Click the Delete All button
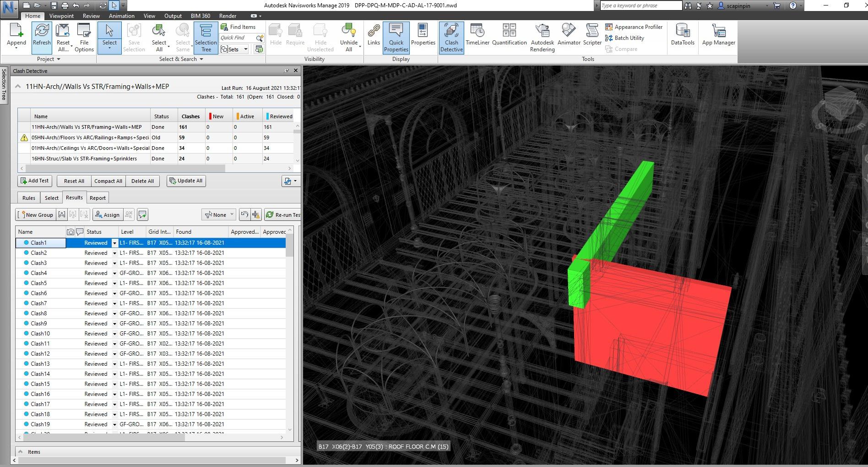This screenshot has height=467, width=868. [142, 181]
